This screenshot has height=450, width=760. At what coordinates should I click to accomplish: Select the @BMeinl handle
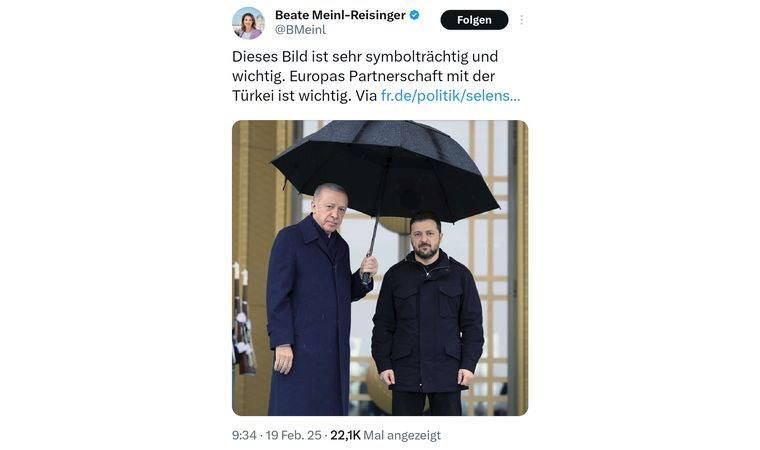[x=301, y=30]
